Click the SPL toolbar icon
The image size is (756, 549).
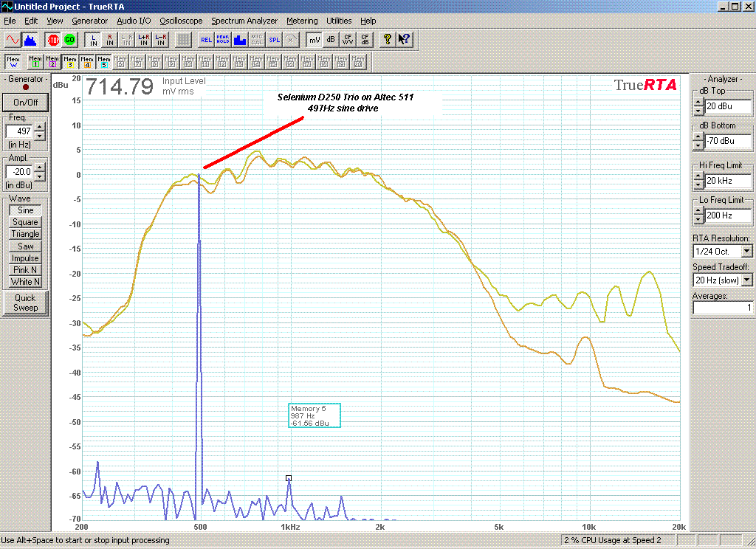pyautogui.click(x=274, y=40)
